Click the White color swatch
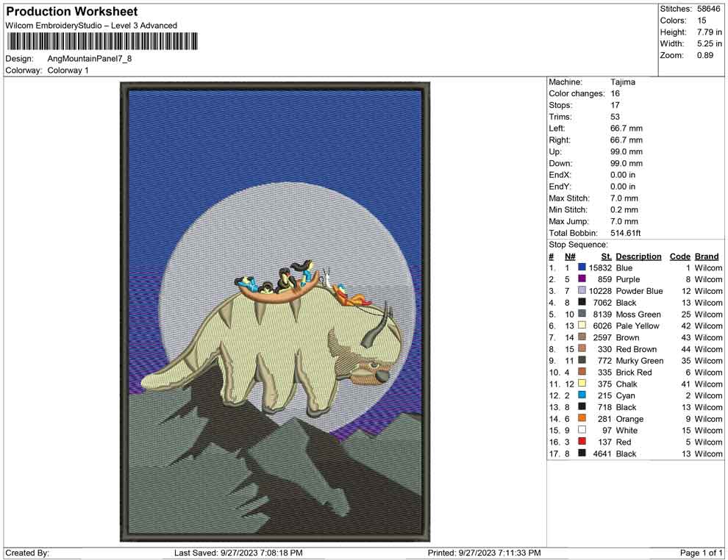The height and width of the screenshot is (560, 728). 582,430
